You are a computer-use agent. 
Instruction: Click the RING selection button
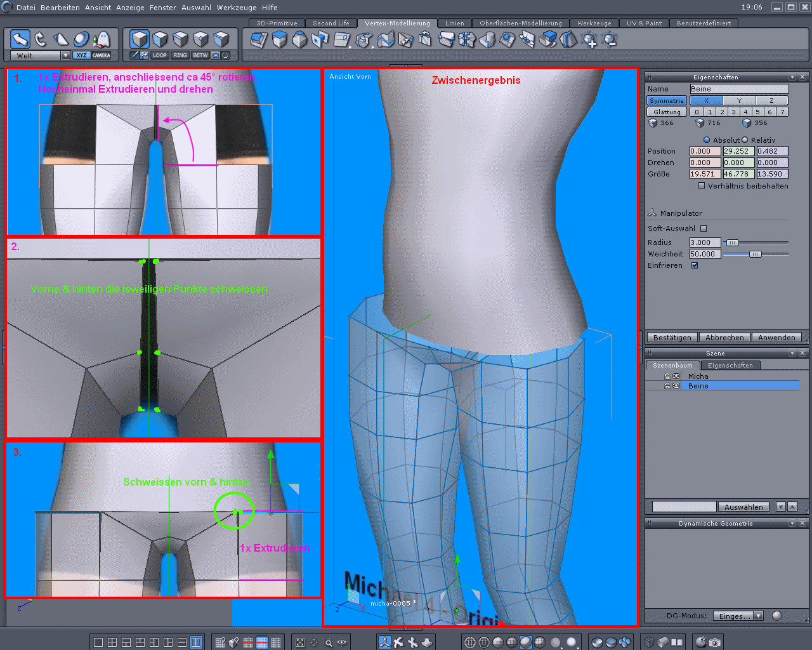[x=180, y=55]
